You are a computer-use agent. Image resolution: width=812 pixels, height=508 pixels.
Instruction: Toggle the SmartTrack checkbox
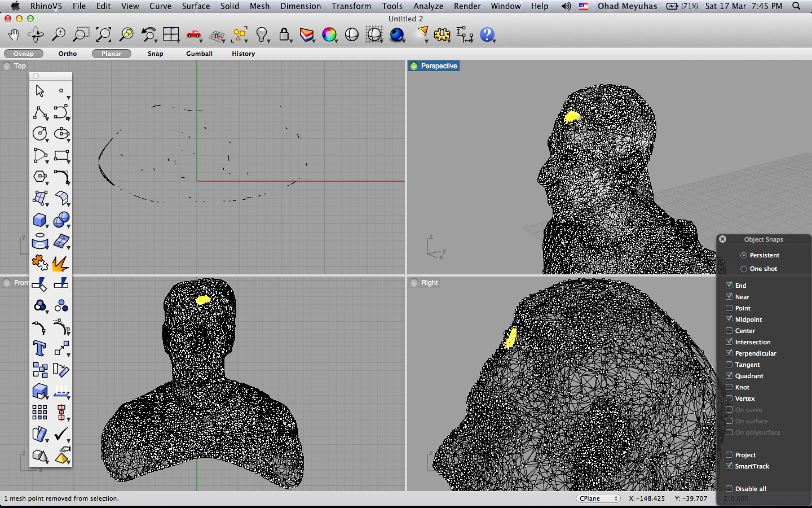[729, 466]
